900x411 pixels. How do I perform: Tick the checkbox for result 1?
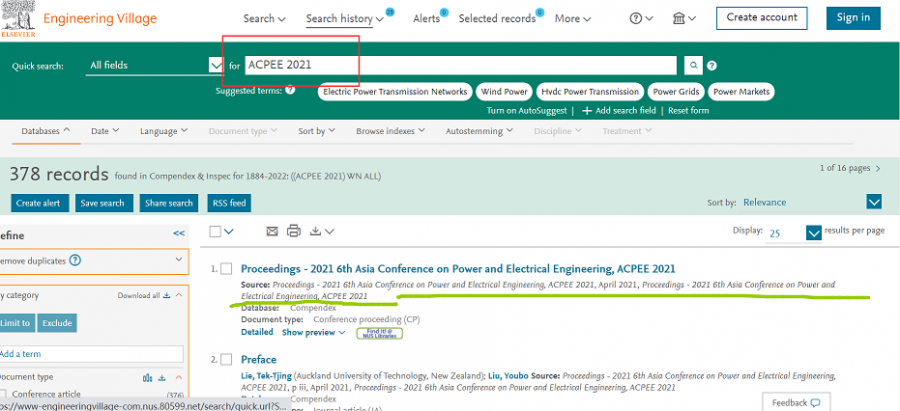coord(226,269)
